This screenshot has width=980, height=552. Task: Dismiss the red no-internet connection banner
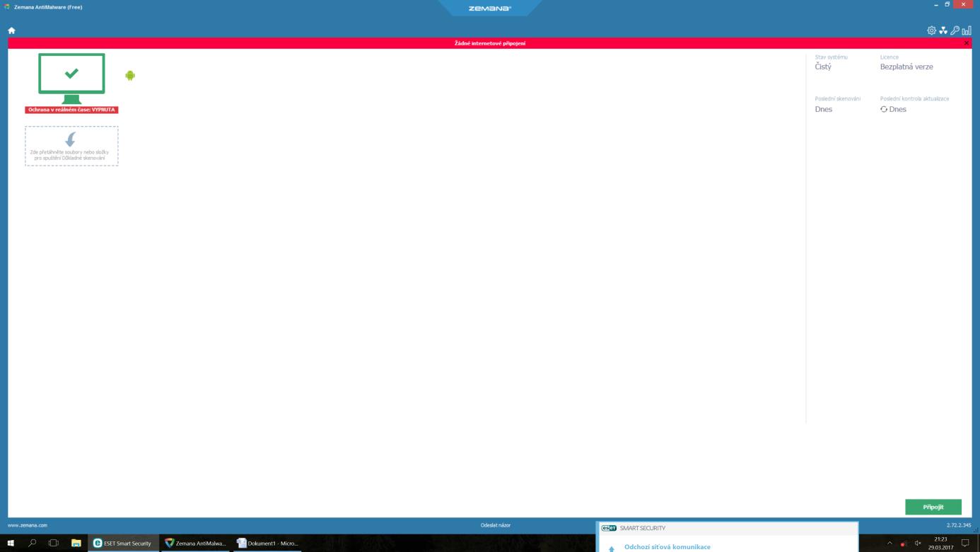tap(967, 43)
